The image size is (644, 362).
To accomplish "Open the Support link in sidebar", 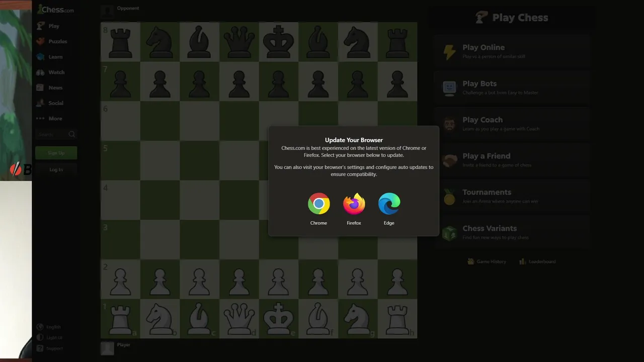I will 50,348.
